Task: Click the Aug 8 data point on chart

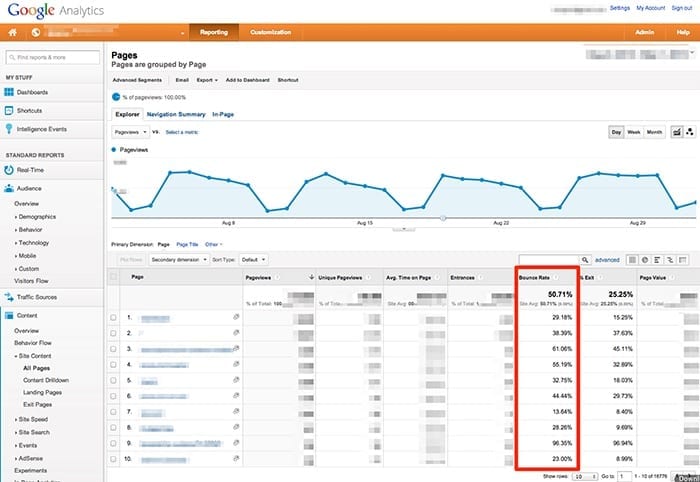Action: 228,181
